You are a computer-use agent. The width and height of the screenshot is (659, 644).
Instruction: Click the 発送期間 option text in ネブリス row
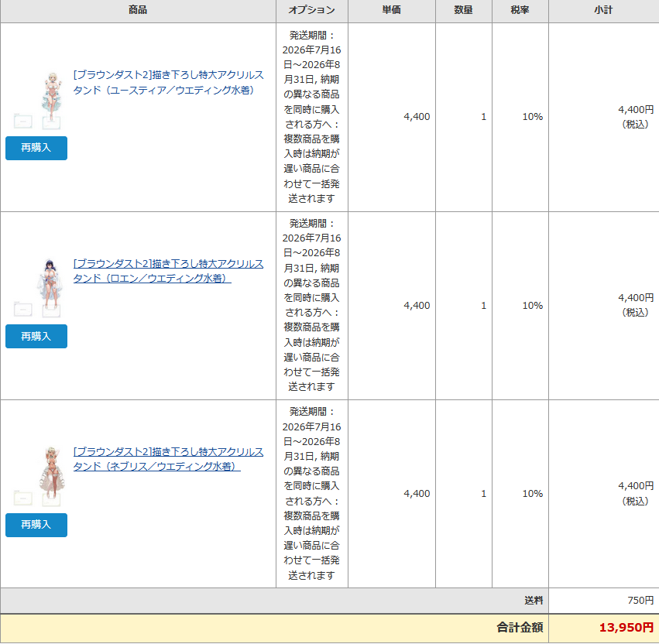coord(311,494)
